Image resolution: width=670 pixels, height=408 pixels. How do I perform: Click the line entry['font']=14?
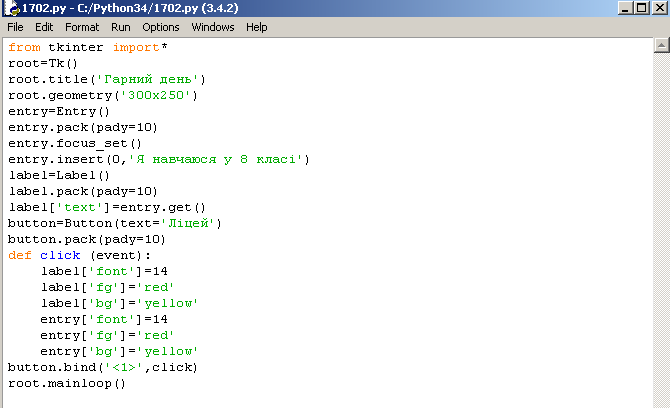point(104,320)
